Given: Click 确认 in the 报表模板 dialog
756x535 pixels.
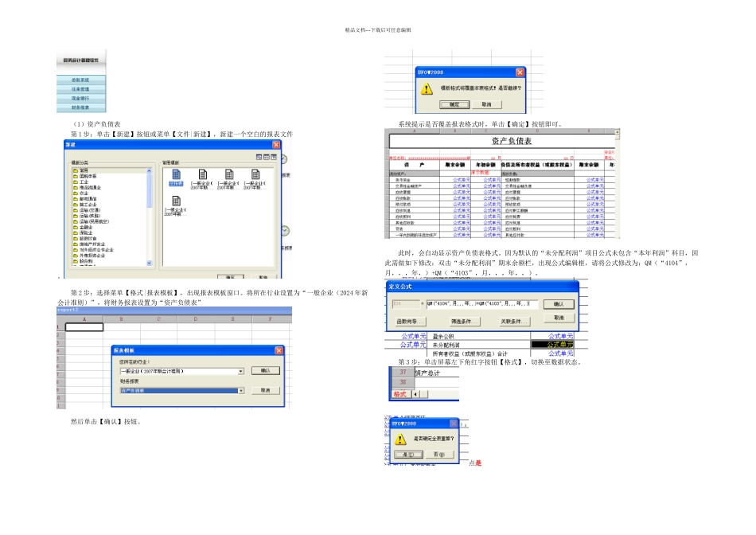Looking at the screenshot, I should pos(266,370).
